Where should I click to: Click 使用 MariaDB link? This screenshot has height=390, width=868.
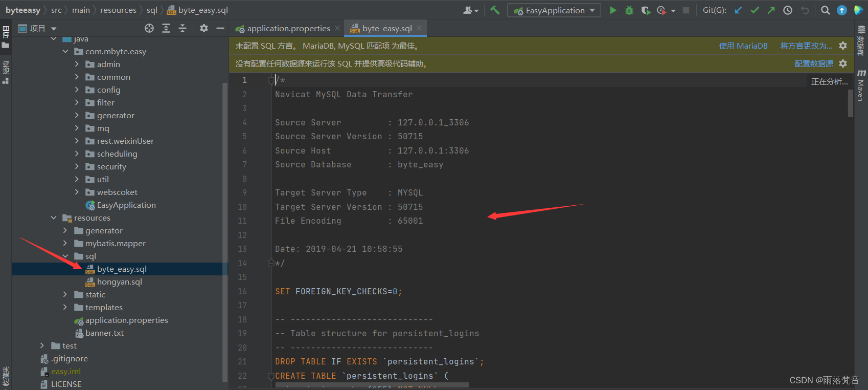(743, 46)
